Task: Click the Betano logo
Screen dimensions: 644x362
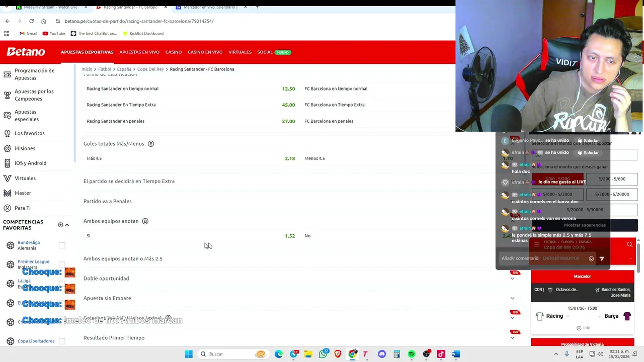Action: pos(26,52)
